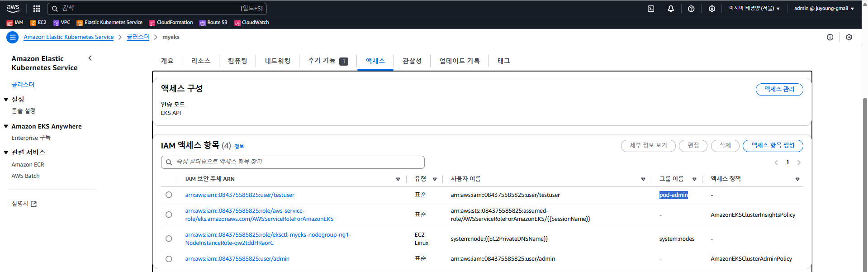The height and width of the screenshot is (272, 868).
Task: Toggle the side navigation hamburger menu
Action: [13, 37]
